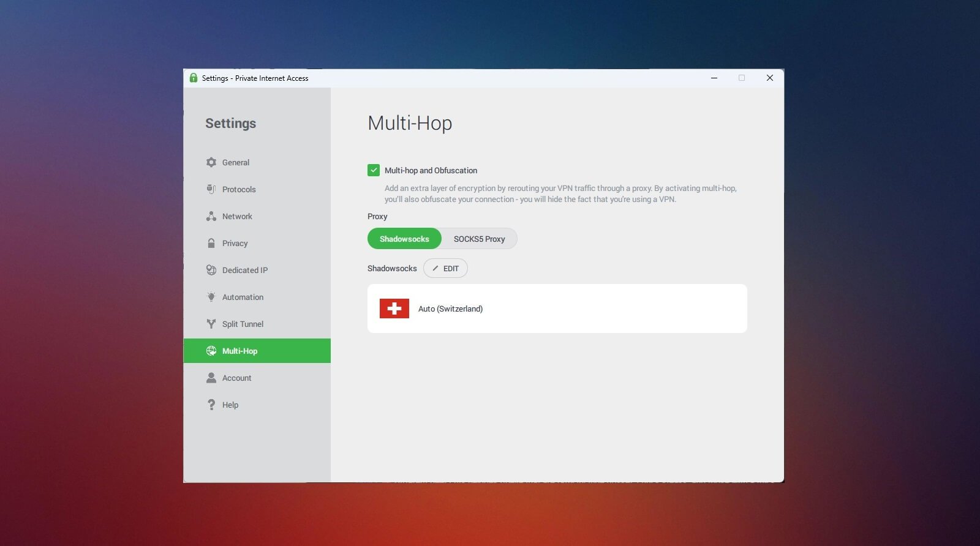Click the General gear icon
The width and height of the screenshot is (980, 546).
click(x=211, y=162)
